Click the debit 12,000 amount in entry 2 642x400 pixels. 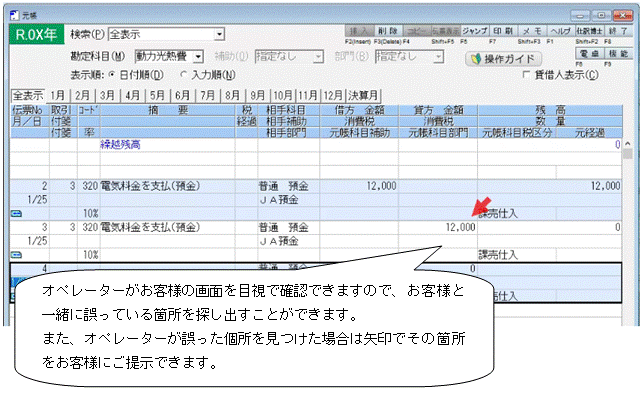(381, 186)
